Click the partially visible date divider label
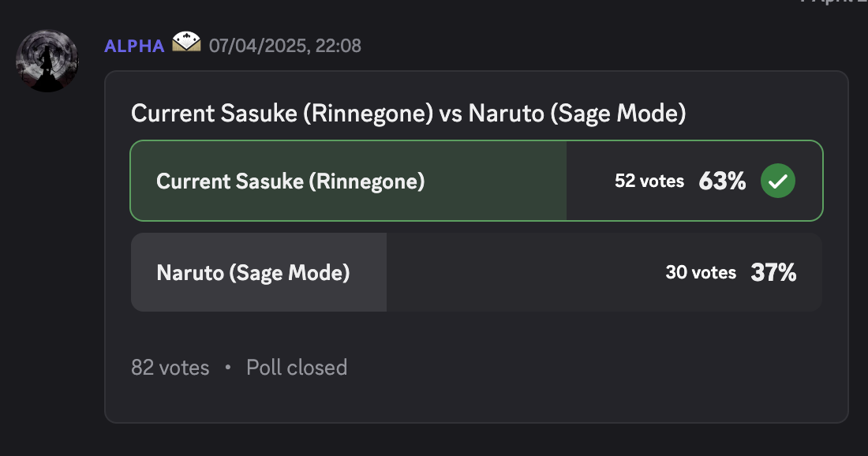This screenshot has height=456, width=868. (834, 2)
